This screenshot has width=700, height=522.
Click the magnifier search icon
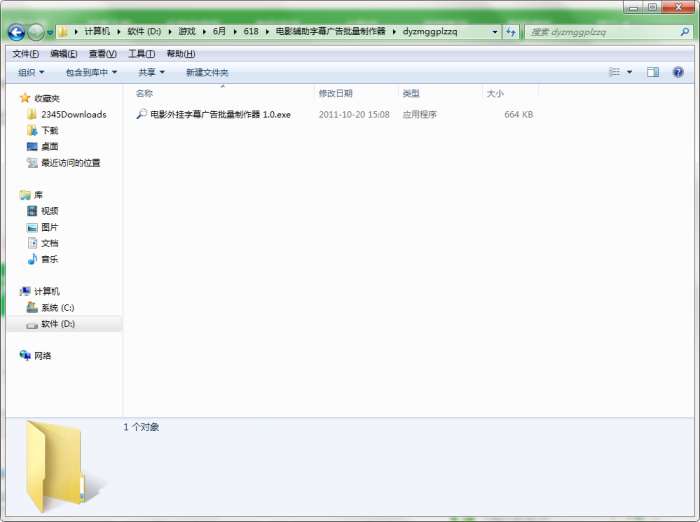[x=684, y=32]
